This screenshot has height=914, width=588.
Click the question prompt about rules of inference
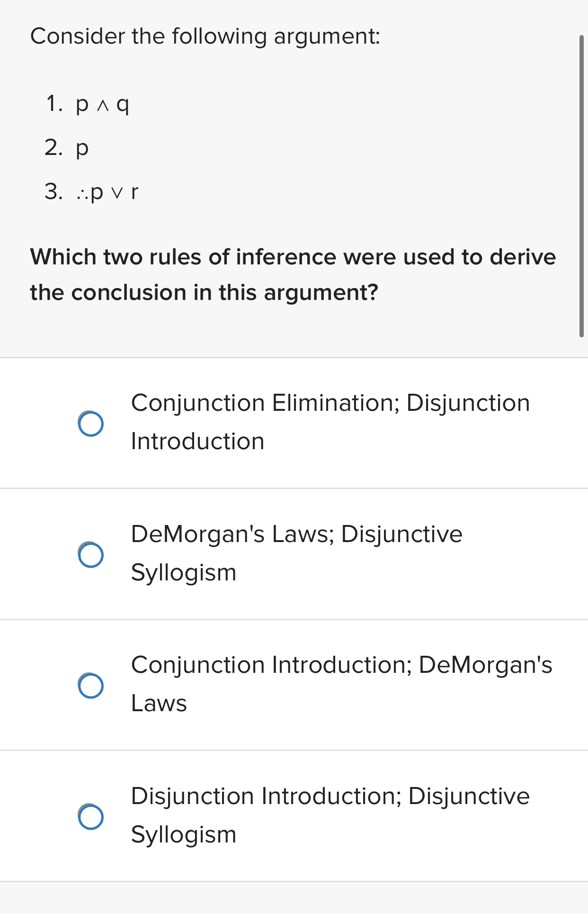(293, 274)
